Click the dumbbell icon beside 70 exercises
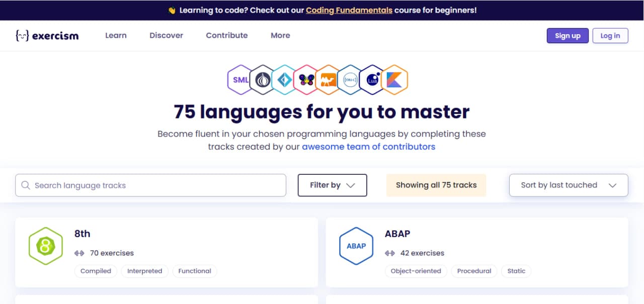The width and height of the screenshot is (644, 304). click(79, 253)
